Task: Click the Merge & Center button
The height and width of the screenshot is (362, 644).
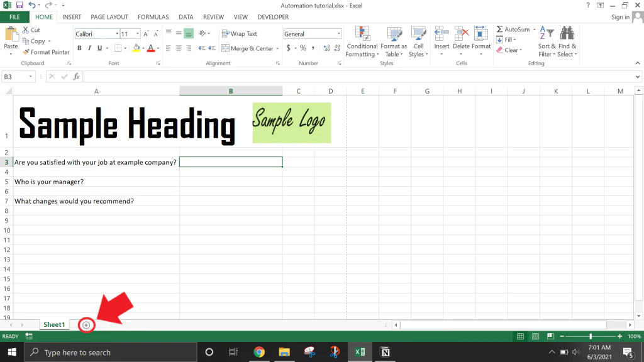Action: 248,48
